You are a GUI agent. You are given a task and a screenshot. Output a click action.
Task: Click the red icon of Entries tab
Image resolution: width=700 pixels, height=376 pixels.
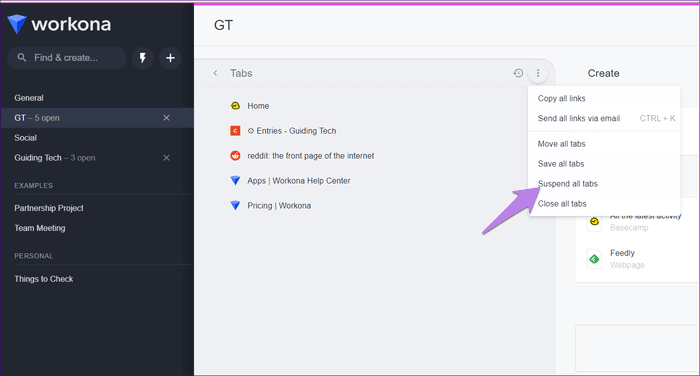(235, 131)
